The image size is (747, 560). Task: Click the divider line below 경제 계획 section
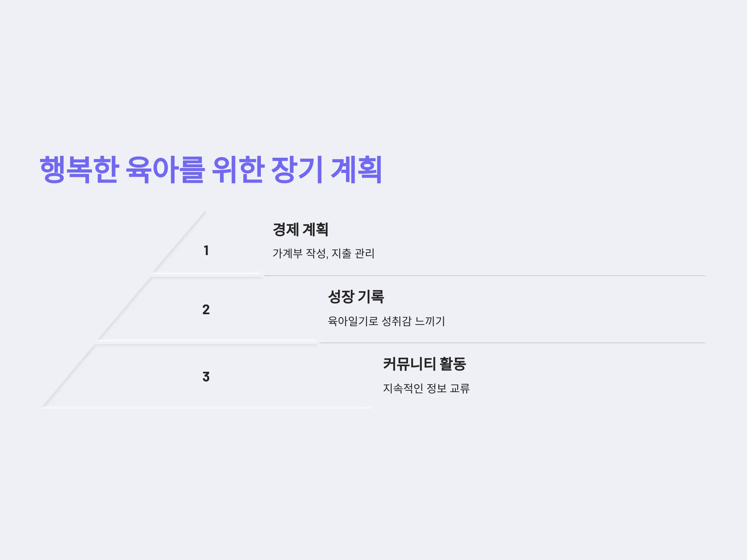[484, 275]
